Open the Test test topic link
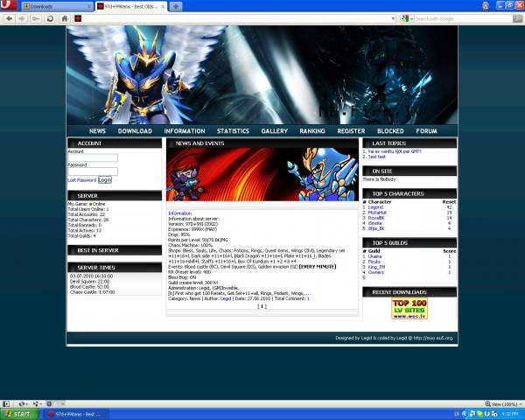 click(376, 157)
